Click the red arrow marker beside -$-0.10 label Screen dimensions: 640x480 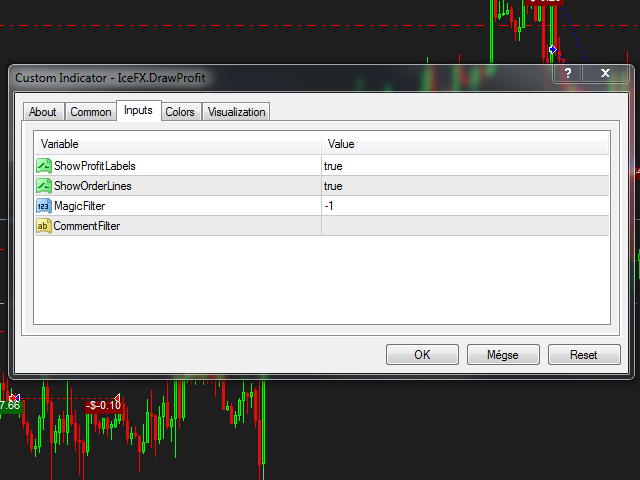(x=118, y=397)
